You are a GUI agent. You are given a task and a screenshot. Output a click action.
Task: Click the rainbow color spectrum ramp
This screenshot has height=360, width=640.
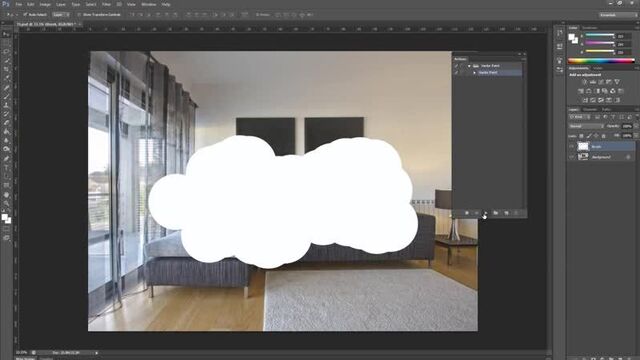(601, 61)
